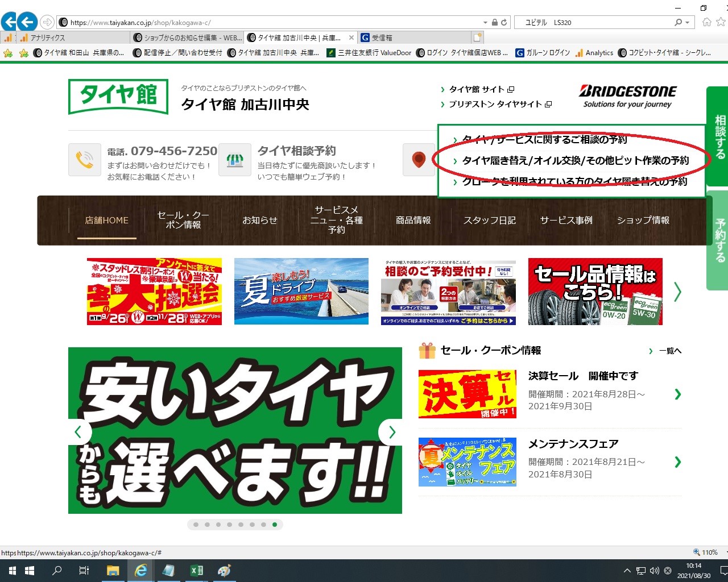The height and width of the screenshot is (582, 728).
Task: Click the 冬の大抽選会 banner thumbnail
Action: [x=154, y=292]
